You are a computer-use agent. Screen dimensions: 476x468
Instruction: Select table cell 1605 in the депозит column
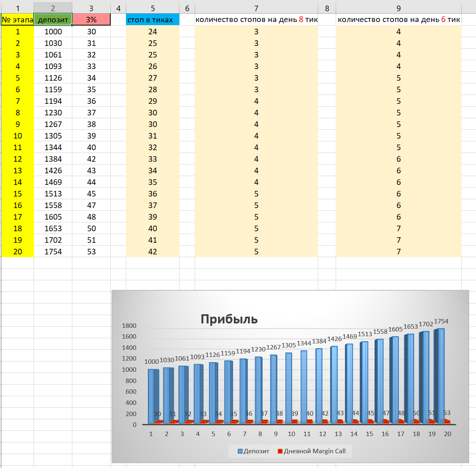pyautogui.click(x=53, y=217)
